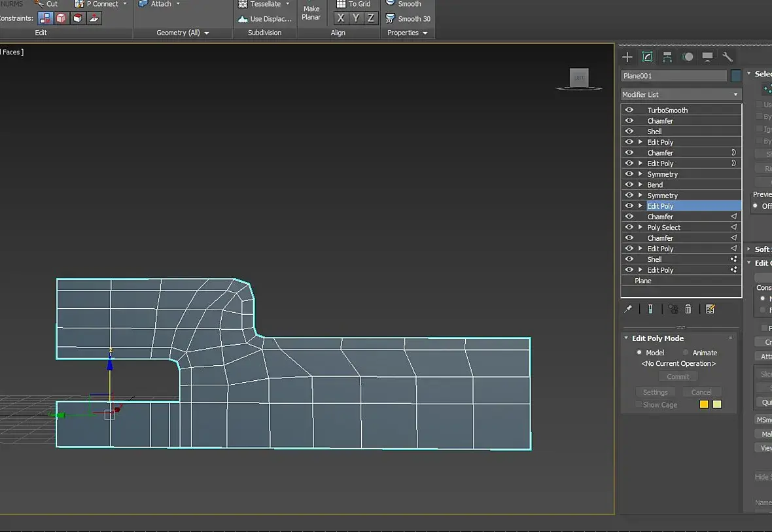Hide the TurboSmooth modifier with its eye
772x532 pixels.
pyautogui.click(x=629, y=110)
